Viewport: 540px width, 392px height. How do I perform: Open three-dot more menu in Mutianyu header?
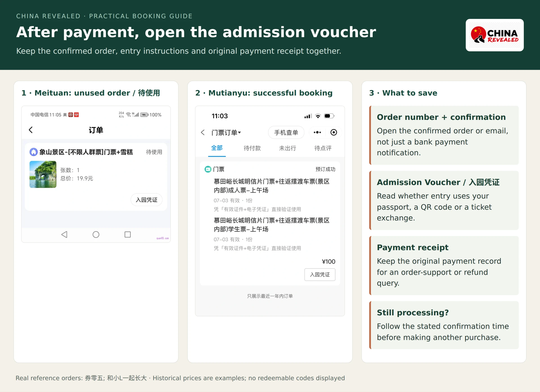[x=317, y=132]
